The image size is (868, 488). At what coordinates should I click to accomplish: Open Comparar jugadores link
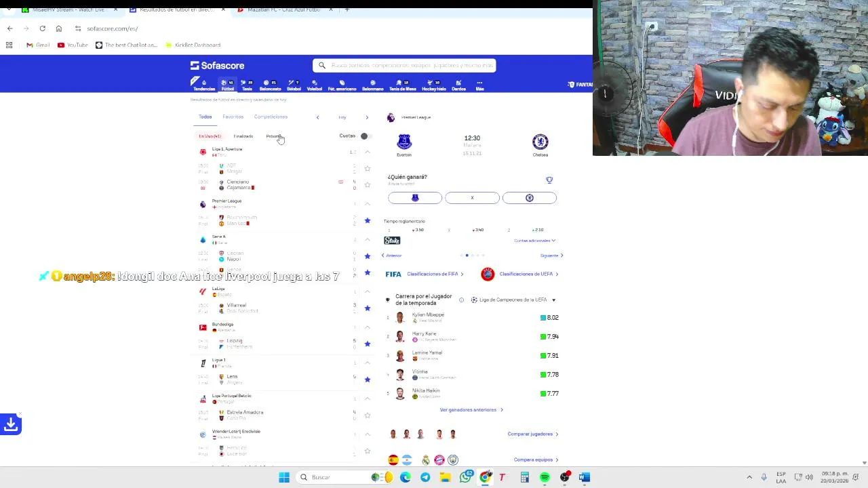coord(533,434)
